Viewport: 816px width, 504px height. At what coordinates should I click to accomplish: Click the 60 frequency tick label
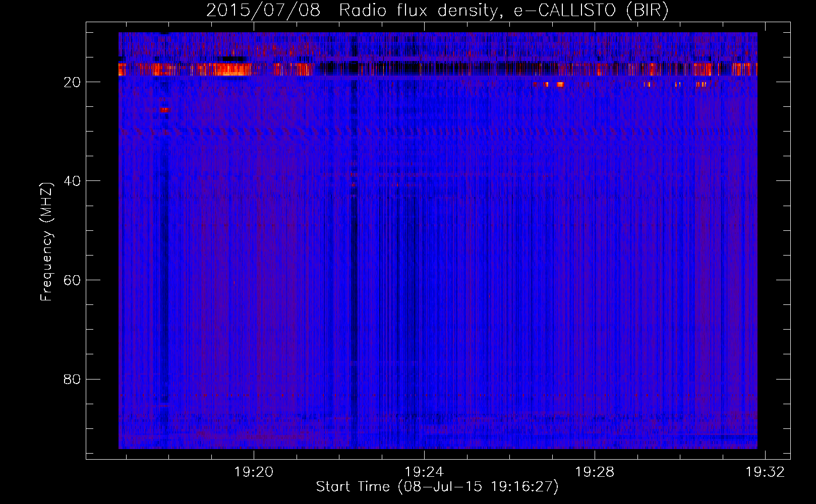click(72, 280)
